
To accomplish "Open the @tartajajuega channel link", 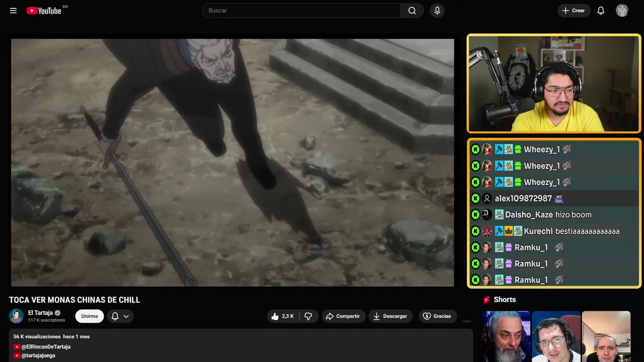I will click(x=38, y=355).
